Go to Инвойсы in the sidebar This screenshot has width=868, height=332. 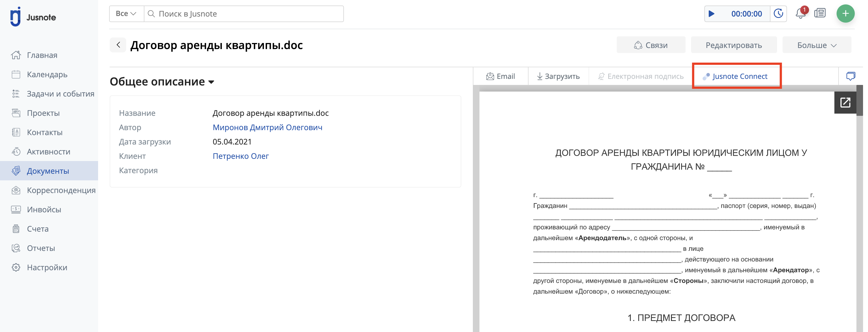point(44,209)
